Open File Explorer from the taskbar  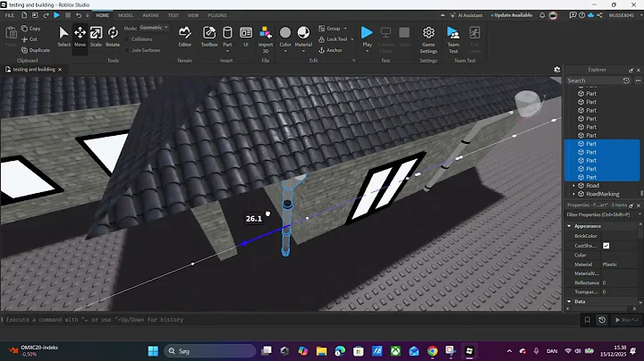321,351
